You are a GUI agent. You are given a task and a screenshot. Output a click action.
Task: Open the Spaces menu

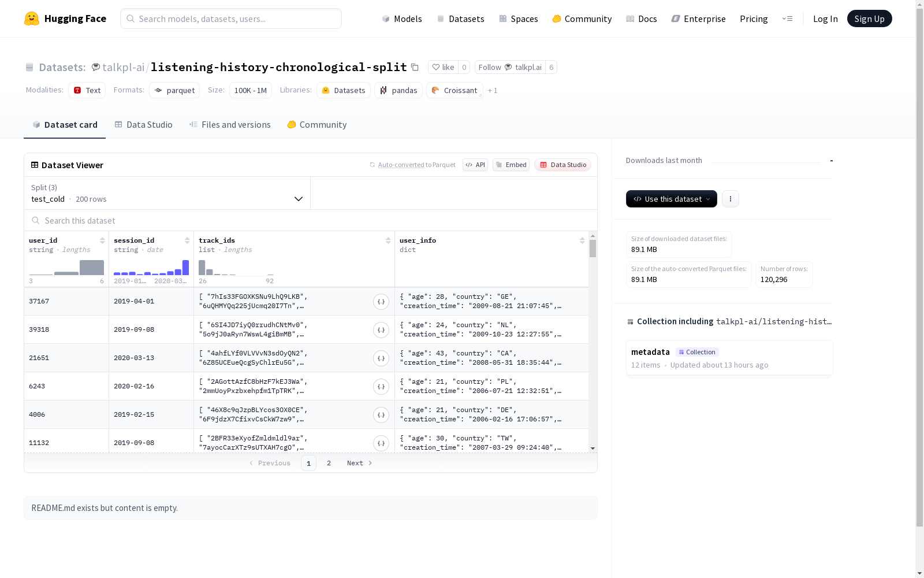tap(519, 18)
